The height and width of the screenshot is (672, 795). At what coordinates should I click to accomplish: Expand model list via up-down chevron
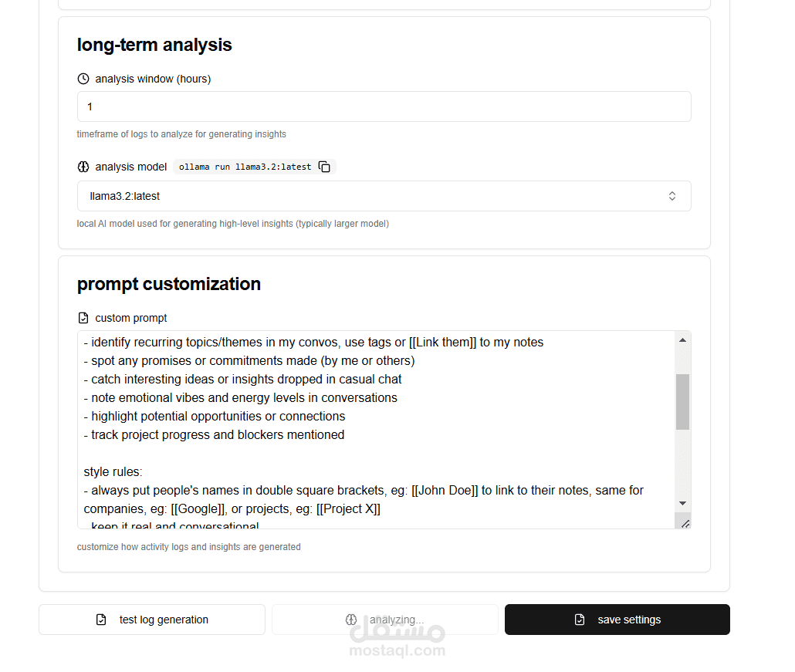(x=672, y=196)
